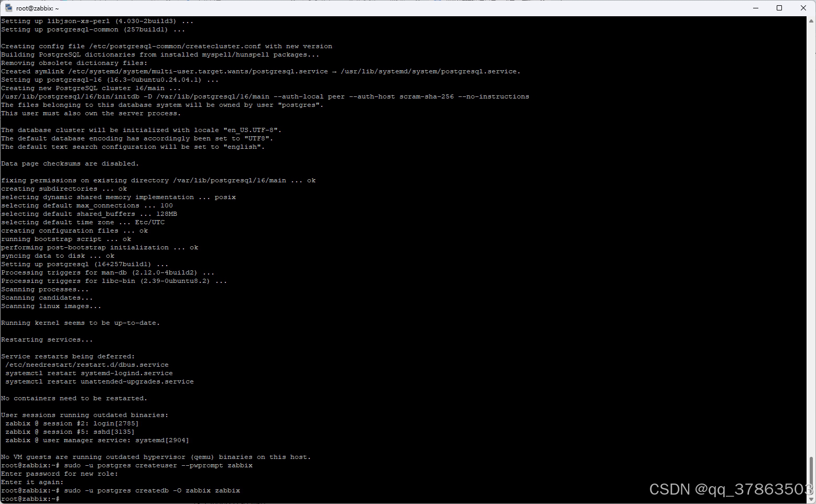Click 'Scanning linux images...' line

point(51,306)
